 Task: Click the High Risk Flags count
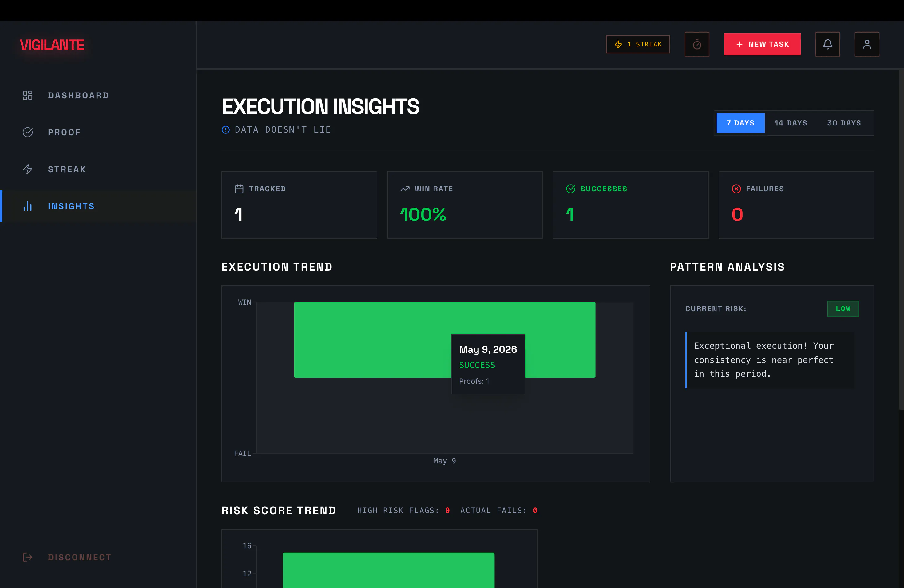tap(447, 511)
